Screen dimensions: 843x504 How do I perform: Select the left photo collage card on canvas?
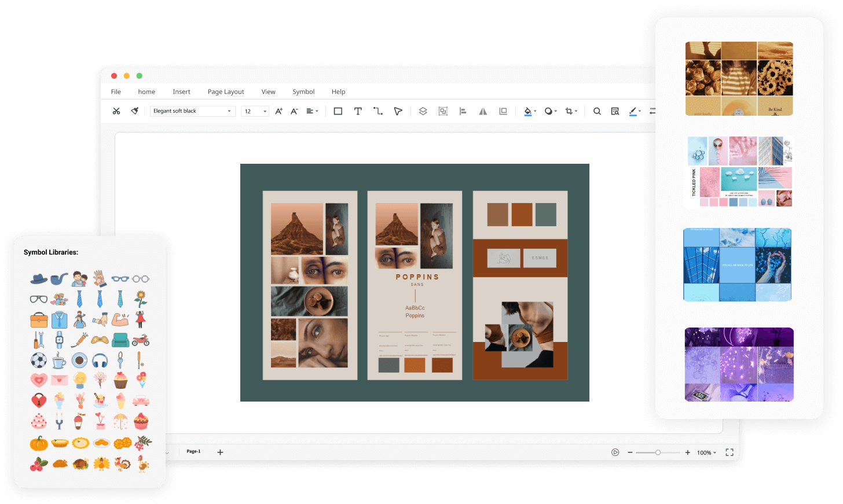[310, 285]
